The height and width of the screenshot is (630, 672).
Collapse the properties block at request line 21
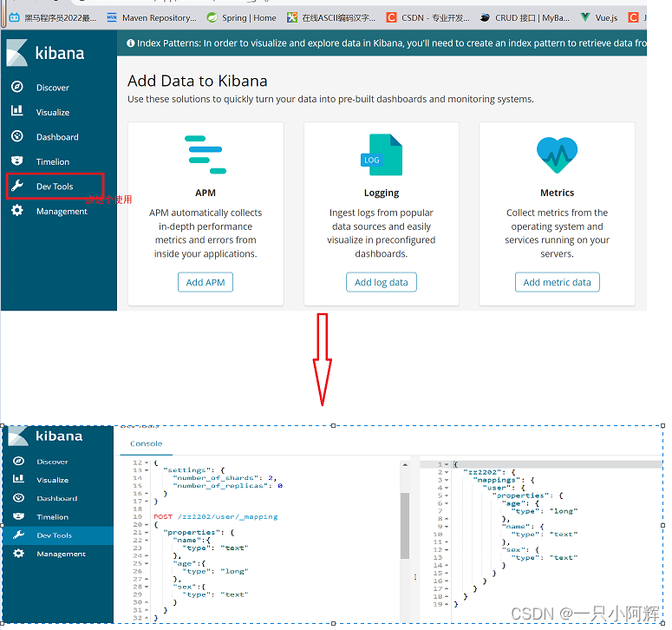pyautogui.click(x=147, y=533)
